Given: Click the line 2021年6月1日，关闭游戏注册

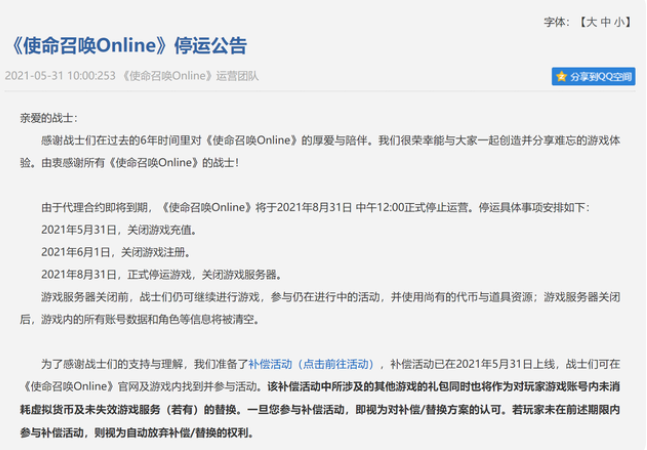Looking at the screenshot, I should pyautogui.click(x=117, y=252).
